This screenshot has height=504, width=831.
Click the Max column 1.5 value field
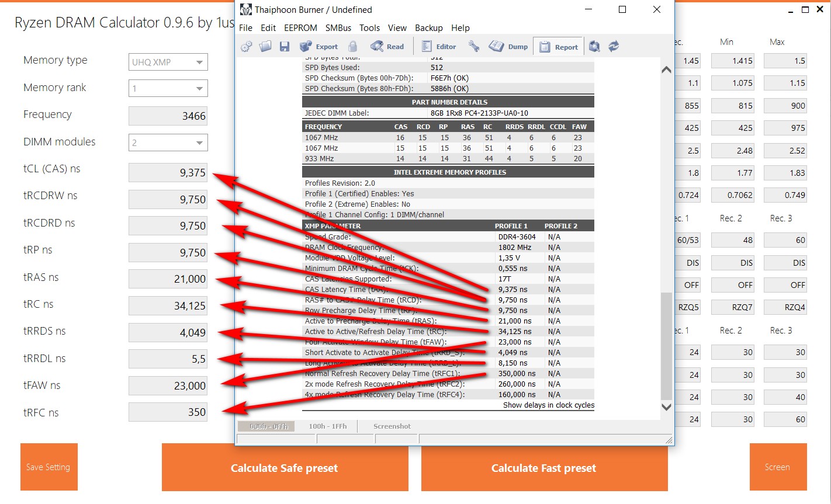(785, 61)
